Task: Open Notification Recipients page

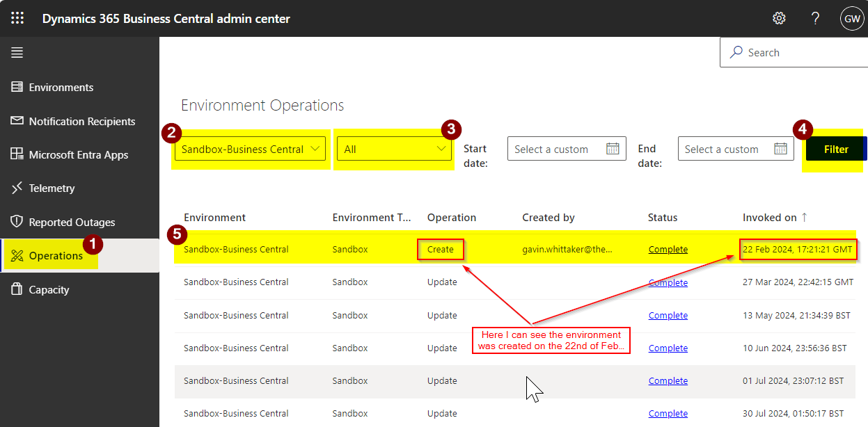Action: [81, 122]
